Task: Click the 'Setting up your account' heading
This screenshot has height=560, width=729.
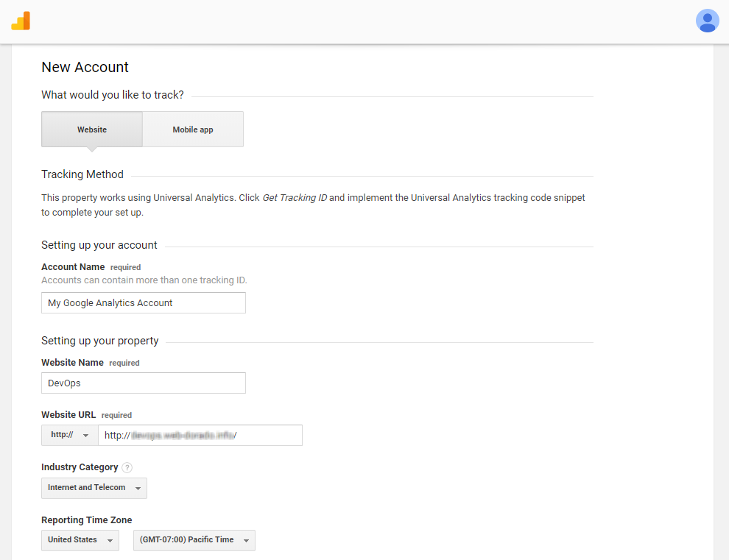Action: click(99, 245)
